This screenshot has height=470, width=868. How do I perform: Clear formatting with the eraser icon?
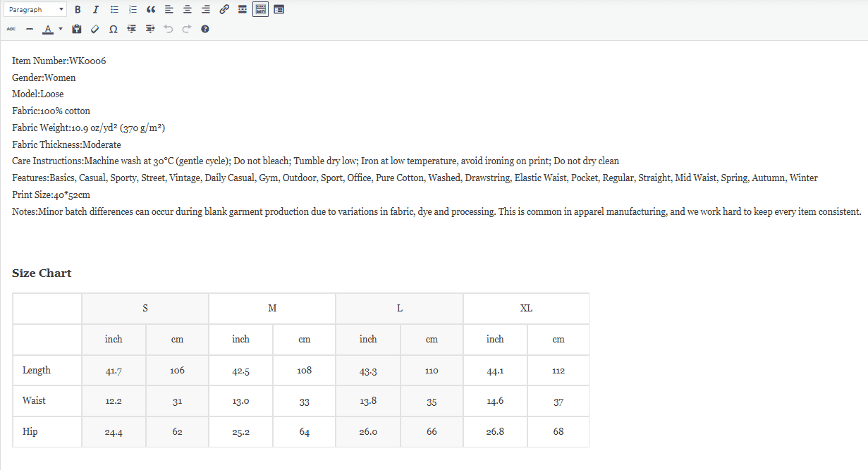tap(95, 29)
